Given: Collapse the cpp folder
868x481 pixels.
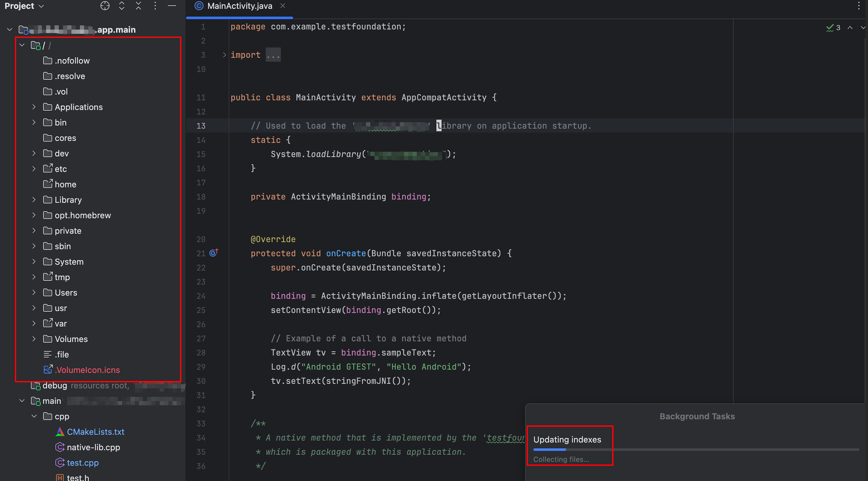Looking at the screenshot, I should (x=34, y=416).
